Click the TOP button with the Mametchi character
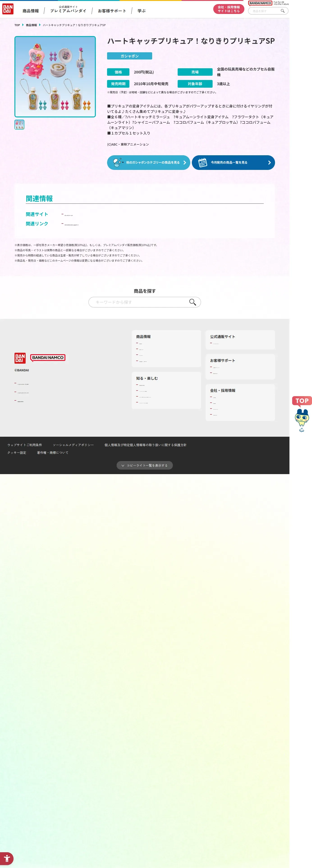The height and width of the screenshot is (868, 312). tap(302, 414)
